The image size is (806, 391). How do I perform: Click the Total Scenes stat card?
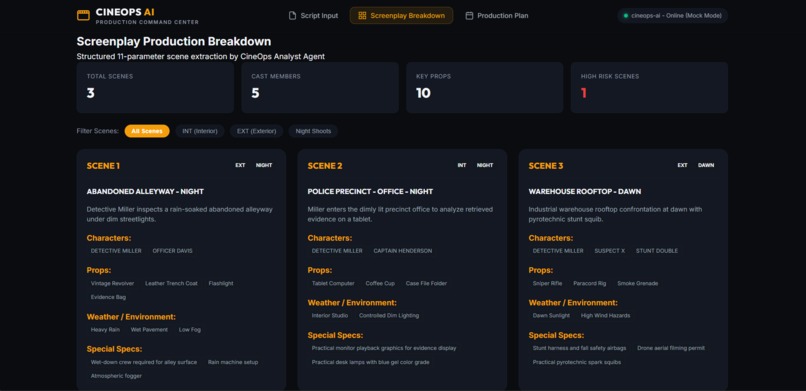155,87
